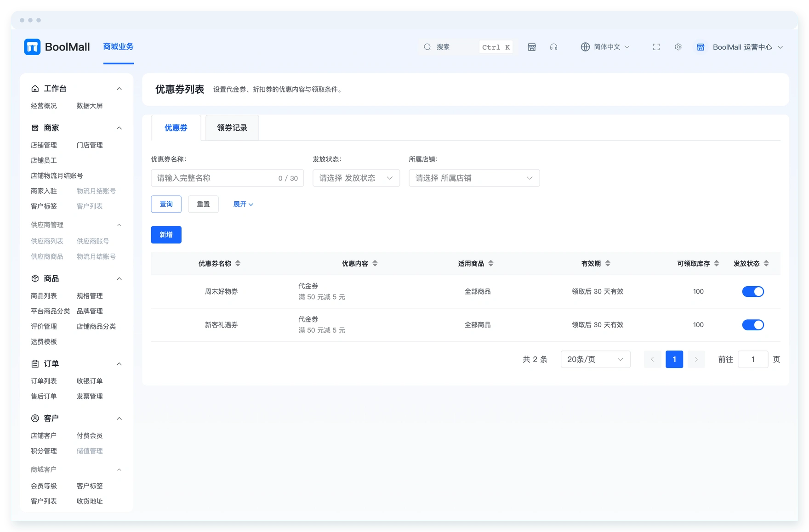Click the 重置 button
809x532 pixels.
pos(203,204)
